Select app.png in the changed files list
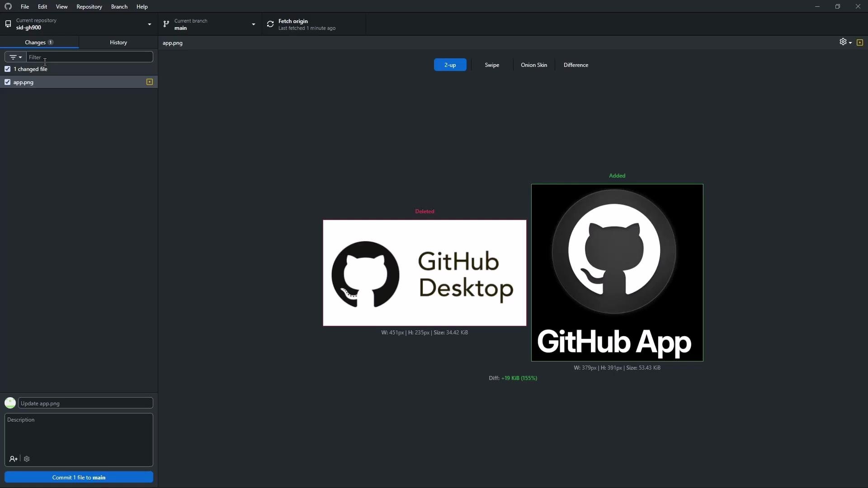 tap(79, 82)
